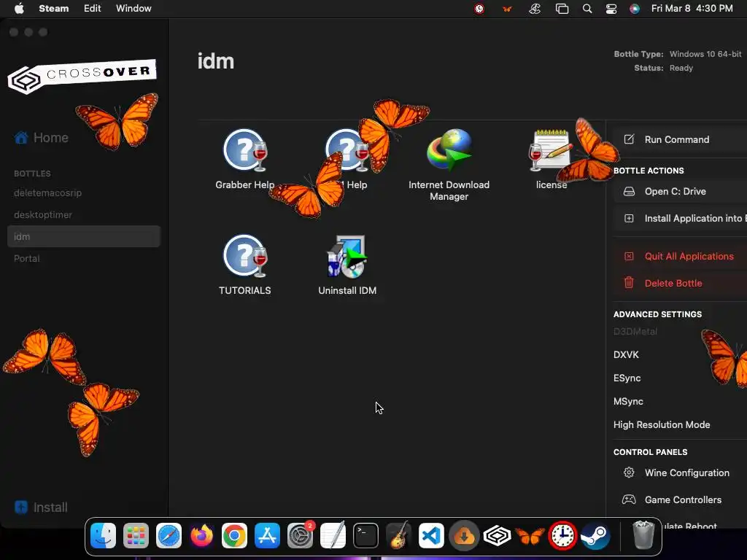This screenshot has height=560, width=747.
Task: Click the ESync setting label
Action: pos(627,378)
